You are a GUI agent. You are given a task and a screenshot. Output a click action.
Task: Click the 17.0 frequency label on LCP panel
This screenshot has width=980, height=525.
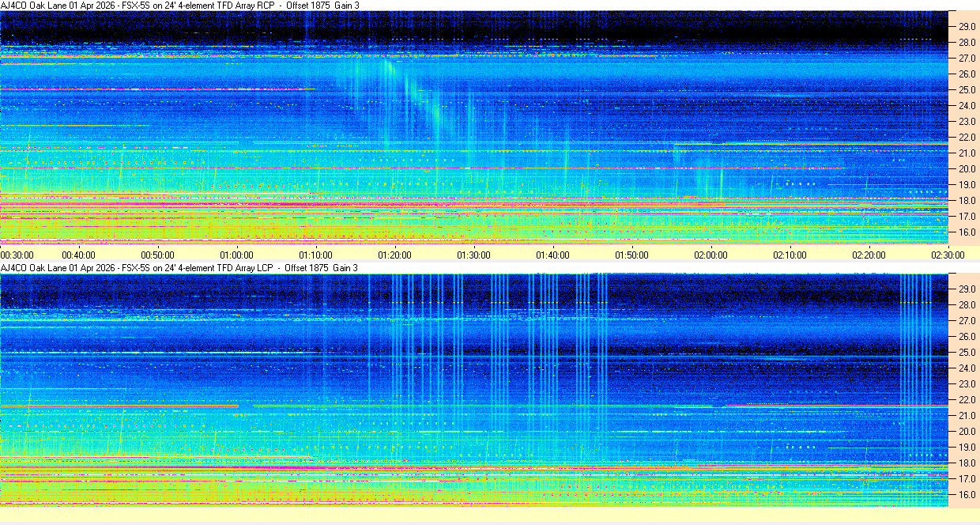pyautogui.click(x=967, y=478)
